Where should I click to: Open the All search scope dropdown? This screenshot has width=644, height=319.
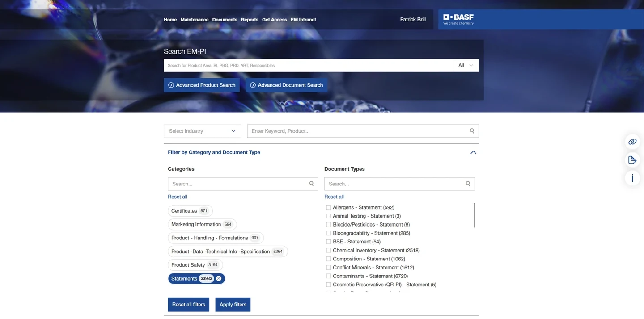pyautogui.click(x=466, y=65)
